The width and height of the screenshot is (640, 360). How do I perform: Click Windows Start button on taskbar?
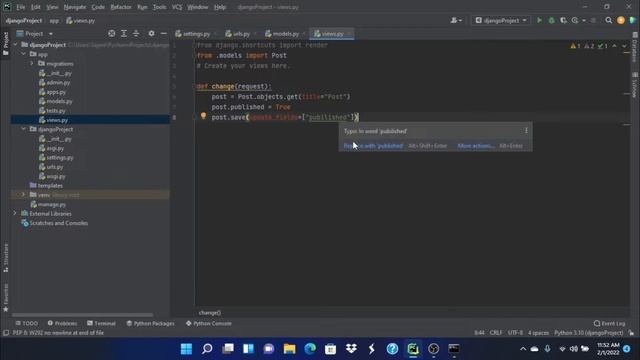point(186,349)
